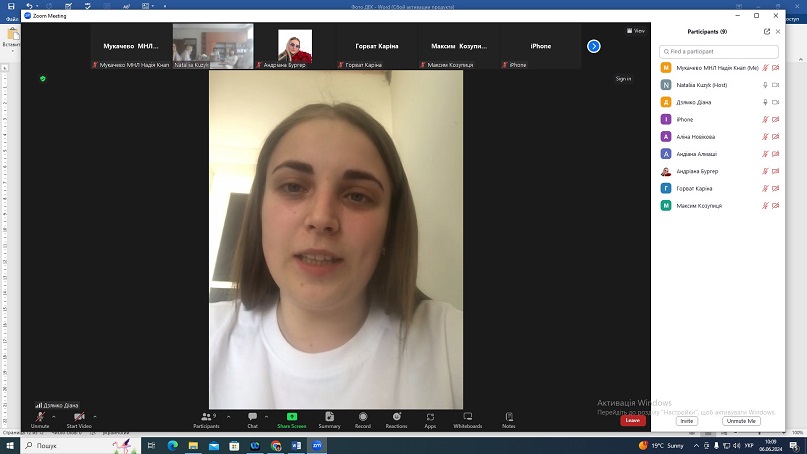
Task: Click the Invite button
Action: (x=687, y=421)
